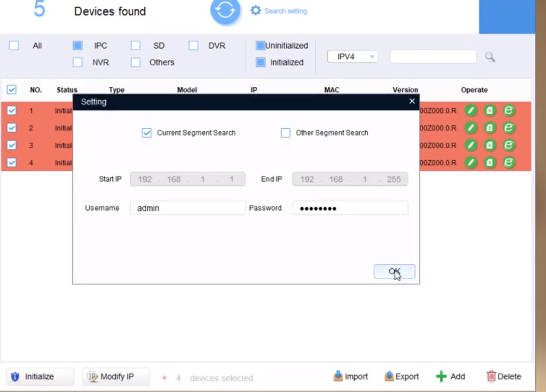
Task: Click edit pencil icon for device 1
Action: [471, 110]
